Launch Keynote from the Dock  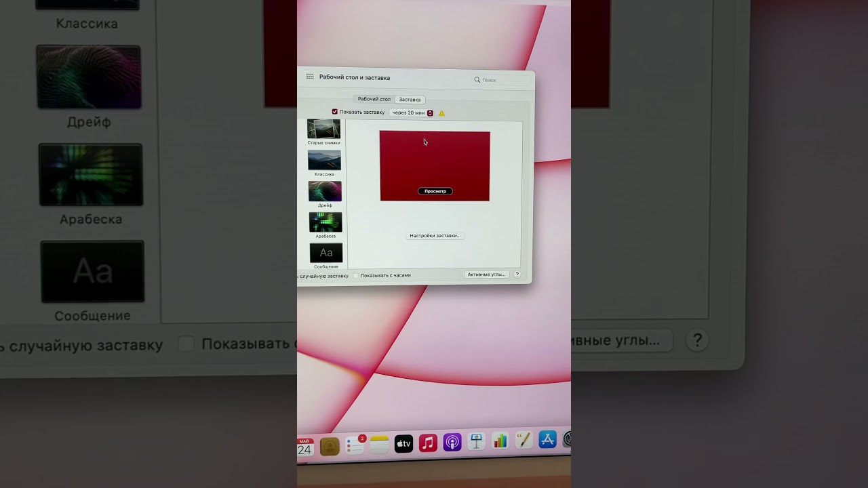coord(476,442)
